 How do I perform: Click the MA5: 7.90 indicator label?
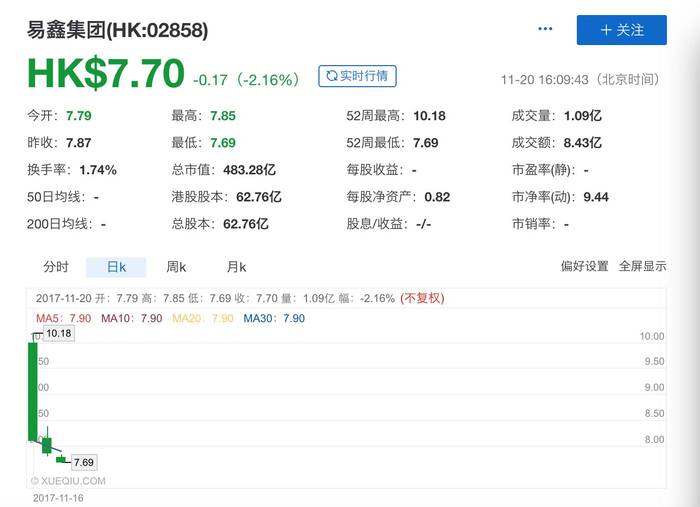[63, 318]
